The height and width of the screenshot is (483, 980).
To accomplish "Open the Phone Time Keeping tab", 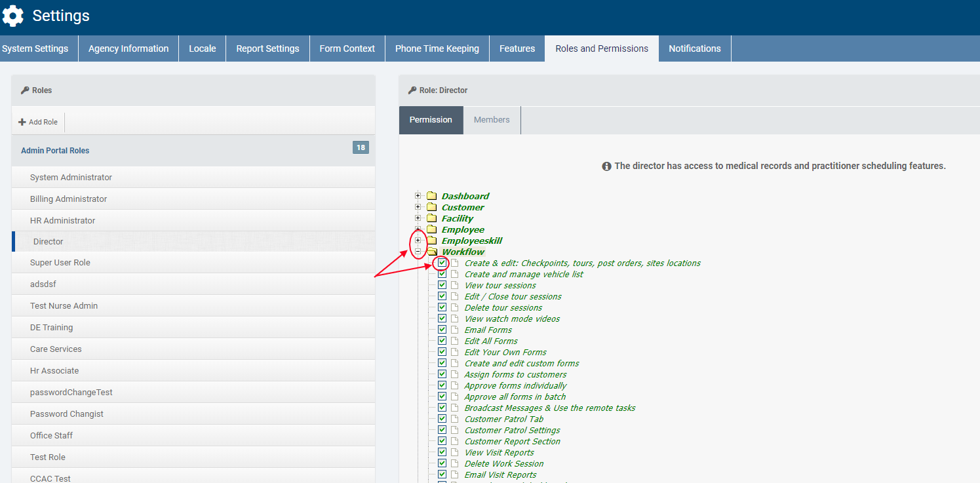I will [x=437, y=48].
